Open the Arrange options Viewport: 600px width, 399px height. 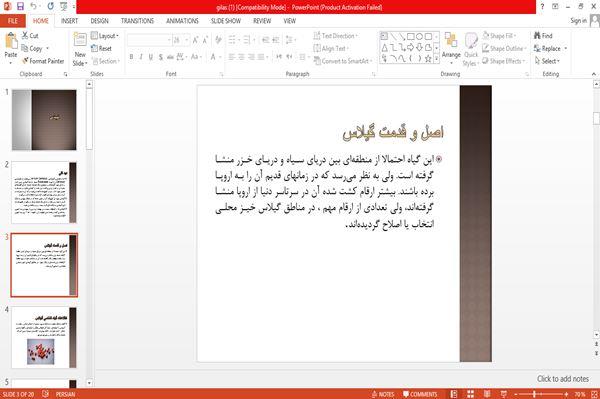pyautogui.click(x=451, y=47)
